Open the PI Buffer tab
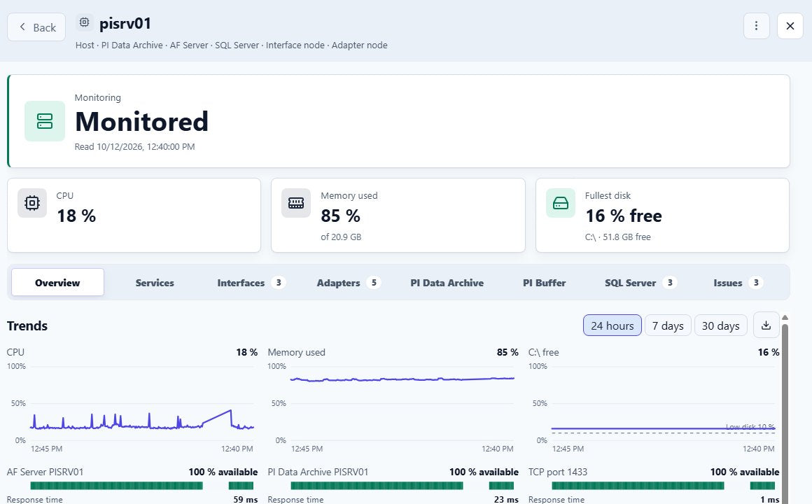Image resolution: width=812 pixels, height=504 pixels. tap(545, 283)
